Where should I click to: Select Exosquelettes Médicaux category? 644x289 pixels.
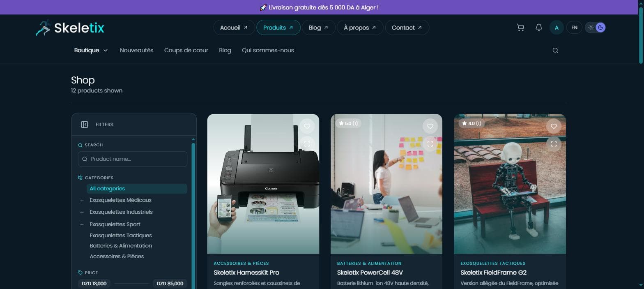(120, 200)
